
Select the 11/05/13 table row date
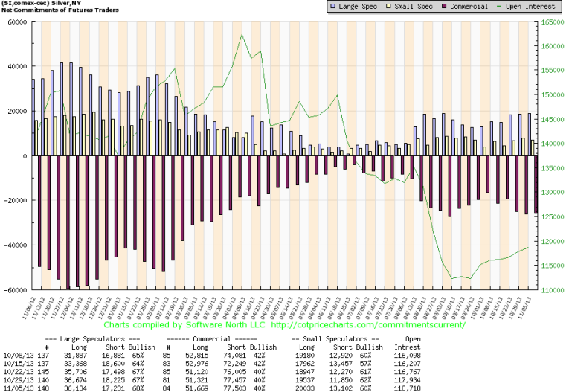16,385
